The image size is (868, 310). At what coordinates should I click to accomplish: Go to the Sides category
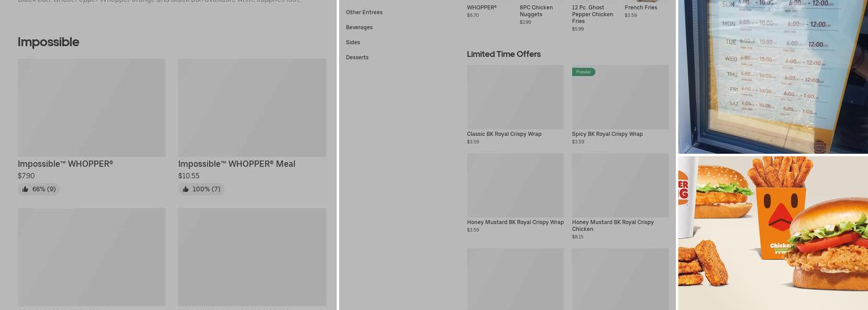click(353, 42)
